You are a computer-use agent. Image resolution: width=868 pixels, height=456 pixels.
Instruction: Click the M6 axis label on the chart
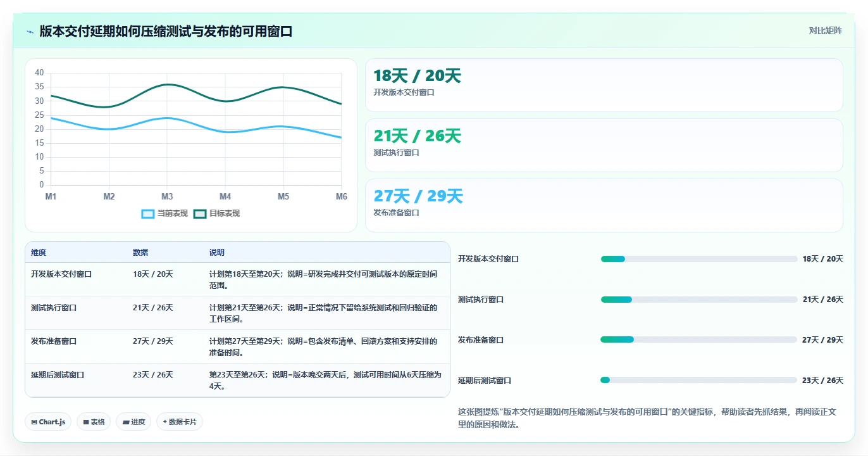click(x=342, y=197)
